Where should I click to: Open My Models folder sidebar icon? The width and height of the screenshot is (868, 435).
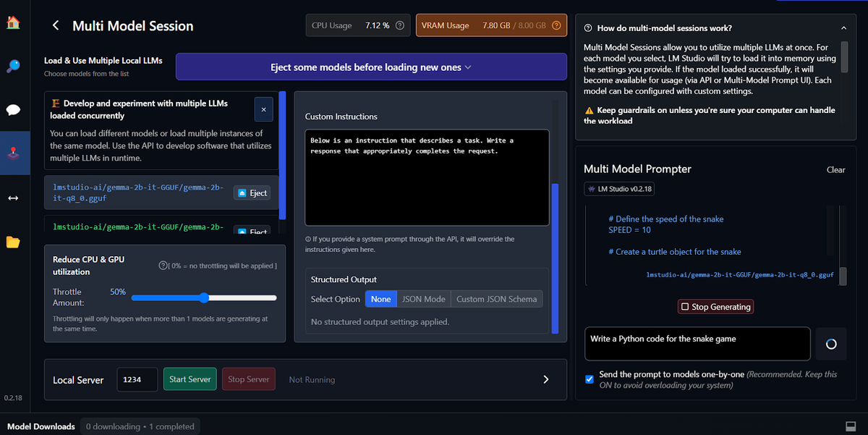point(12,243)
